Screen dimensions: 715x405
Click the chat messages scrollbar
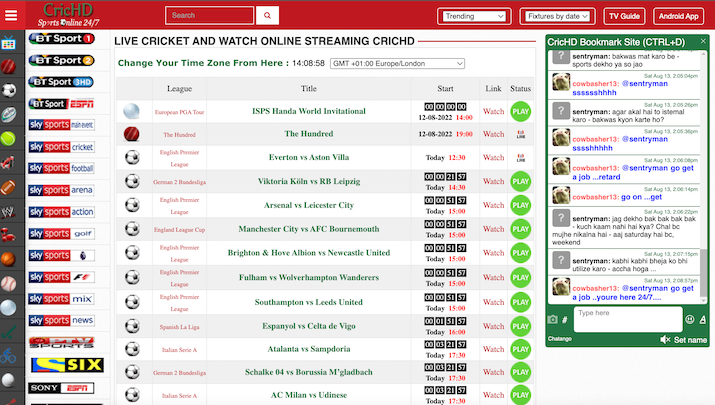point(704,272)
